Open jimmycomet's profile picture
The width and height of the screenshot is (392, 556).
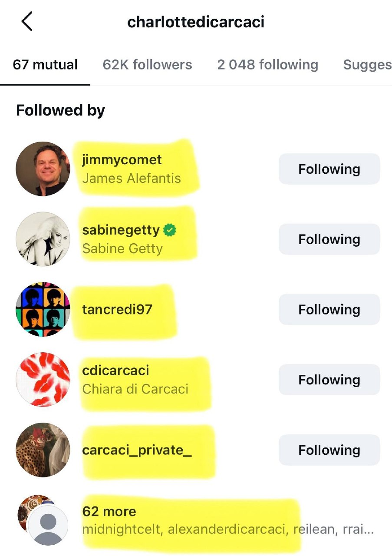43,169
